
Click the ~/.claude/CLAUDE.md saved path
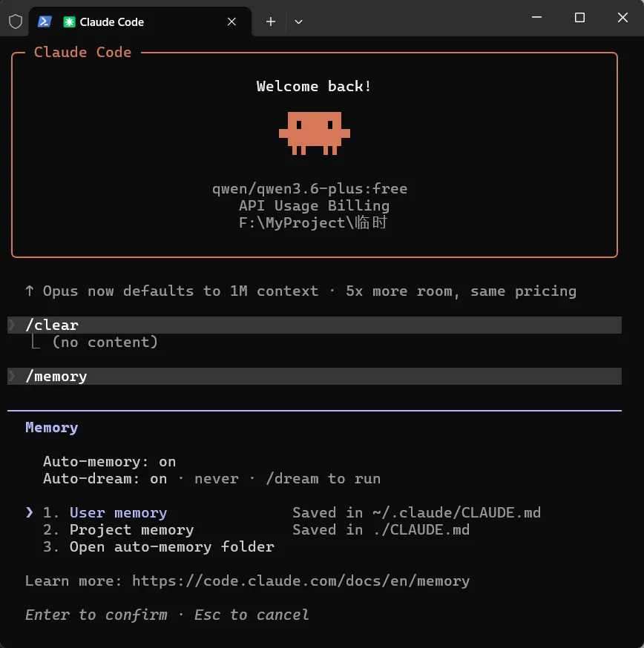(x=456, y=513)
